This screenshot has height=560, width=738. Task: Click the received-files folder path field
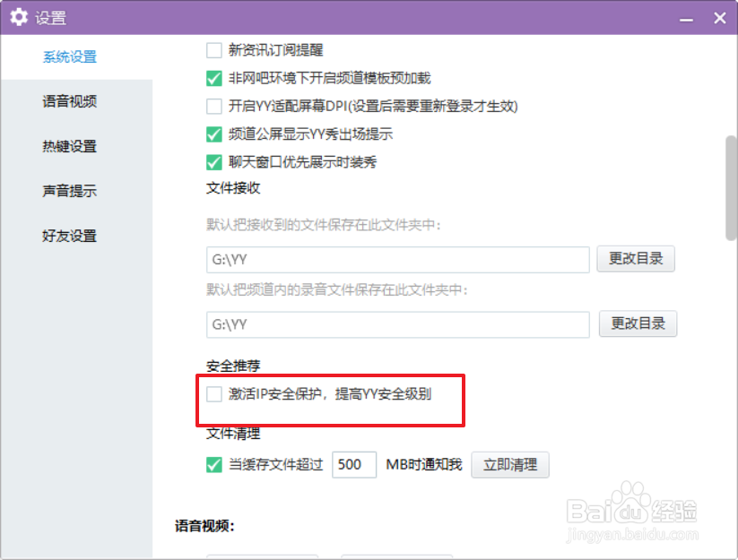click(398, 260)
